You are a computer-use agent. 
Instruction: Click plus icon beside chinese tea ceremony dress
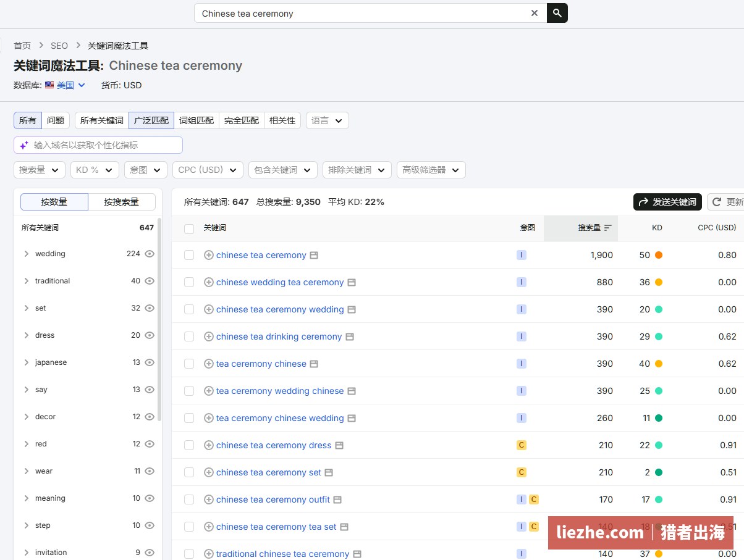[209, 445]
